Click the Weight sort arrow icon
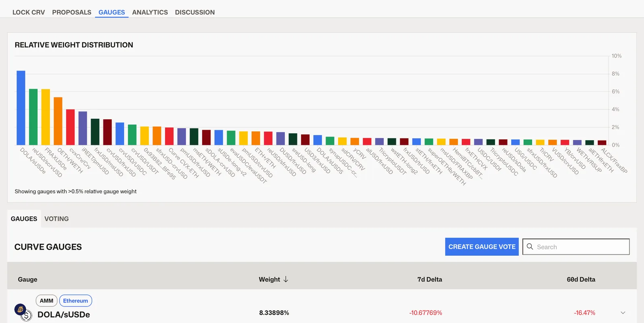644x323 pixels. pos(286,280)
